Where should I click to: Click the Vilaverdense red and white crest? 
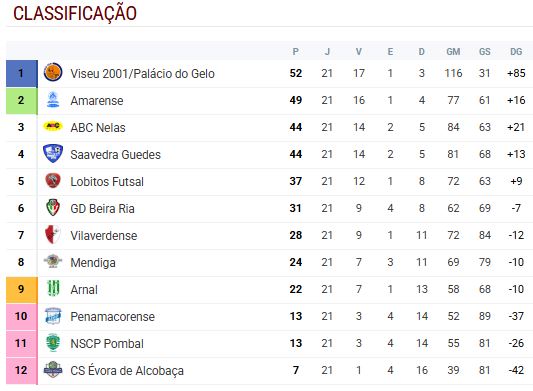pyautogui.click(x=53, y=235)
